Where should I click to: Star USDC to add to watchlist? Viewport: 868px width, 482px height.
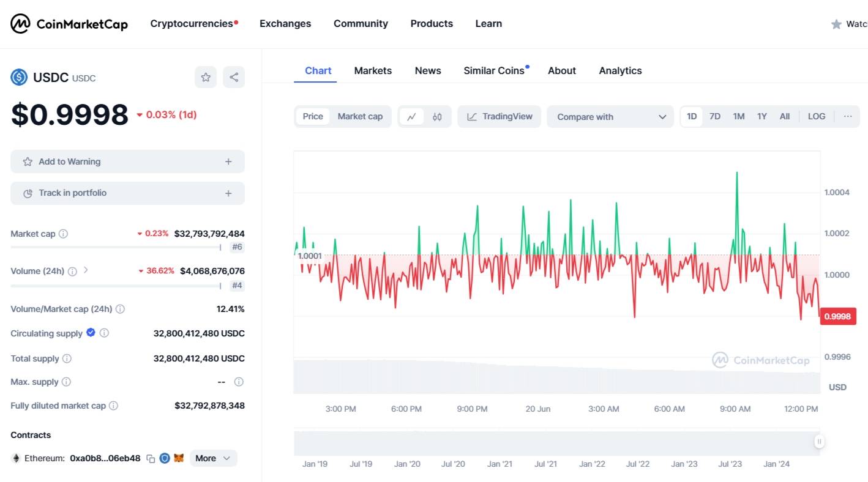point(206,77)
